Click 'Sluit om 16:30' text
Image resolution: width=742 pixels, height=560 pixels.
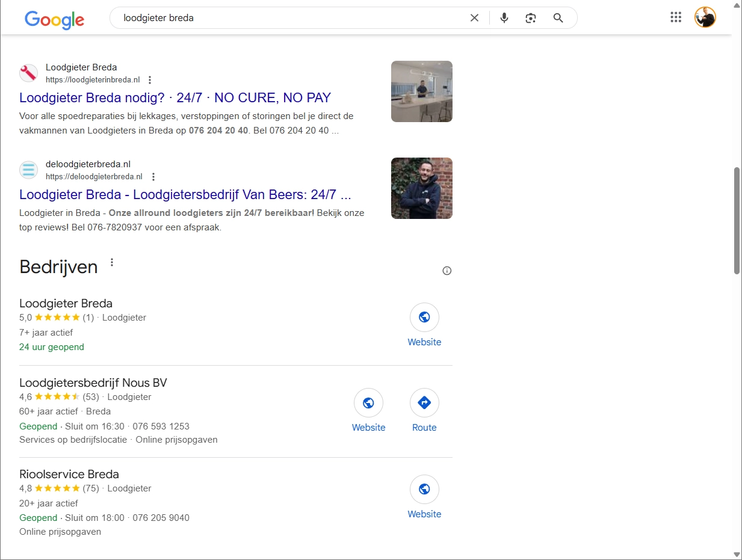pyautogui.click(x=94, y=426)
